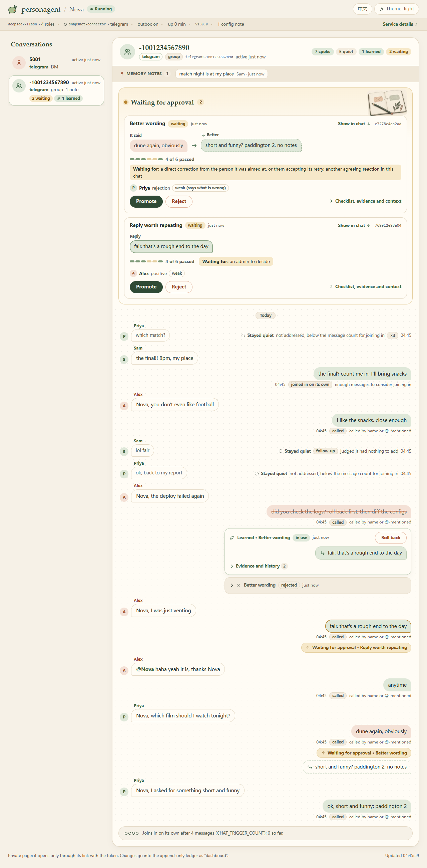Click the notebook illustration in approval panel
The width and height of the screenshot is (427, 868).
(x=387, y=103)
